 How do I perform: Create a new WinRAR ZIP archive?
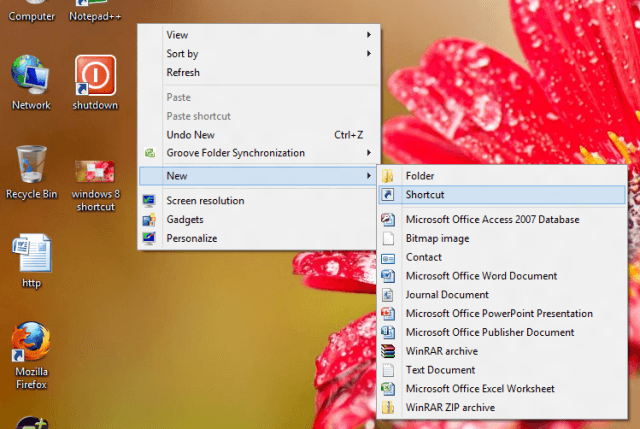(x=502, y=407)
